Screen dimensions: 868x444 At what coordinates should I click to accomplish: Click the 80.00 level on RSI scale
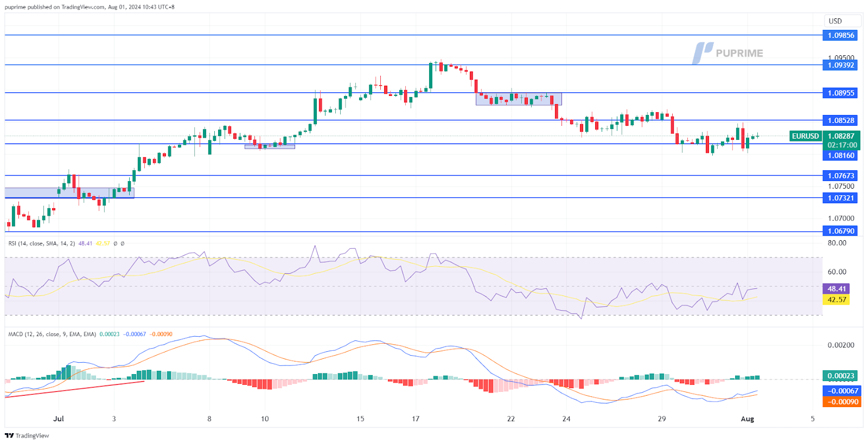coord(837,243)
